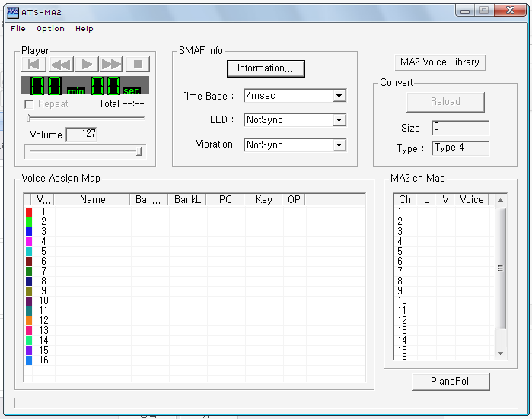532x419 pixels.
Task: Click the Voice column header in MA2 ch Map
Action: (x=472, y=199)
